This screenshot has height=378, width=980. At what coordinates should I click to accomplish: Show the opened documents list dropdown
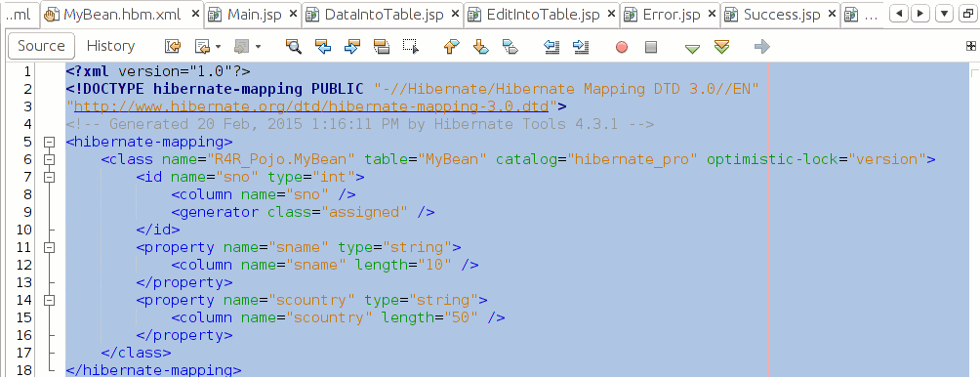(945, 14)
